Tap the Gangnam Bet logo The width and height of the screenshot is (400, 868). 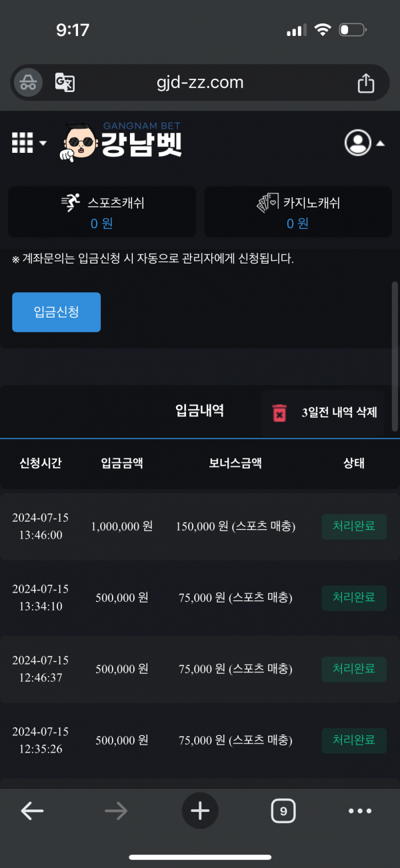tap(122, 142)
